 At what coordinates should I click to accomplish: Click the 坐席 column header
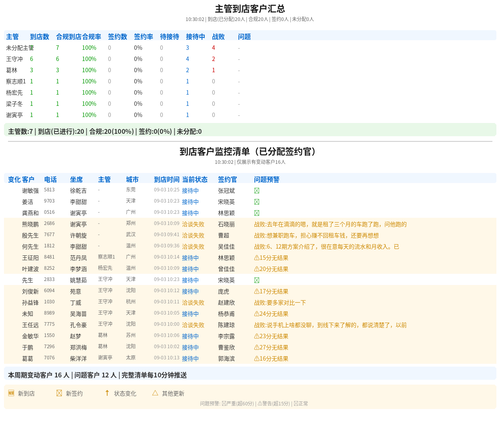coord(76,180)
